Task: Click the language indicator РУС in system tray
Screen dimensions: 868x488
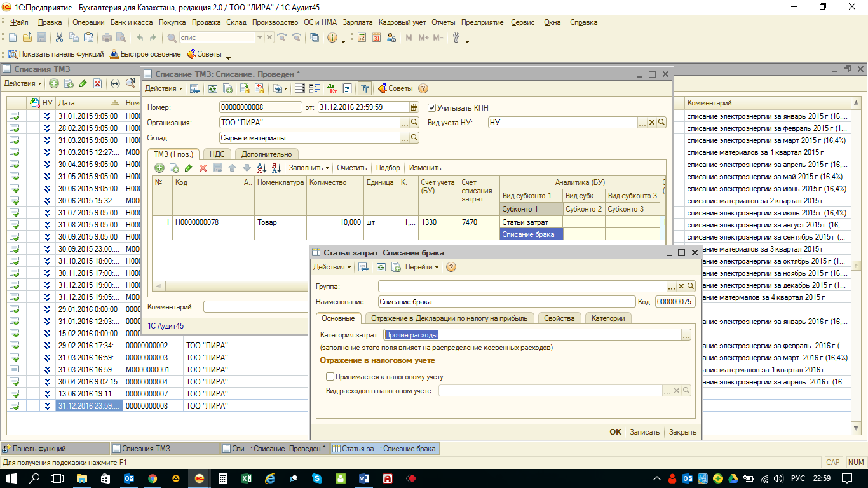Action: coord(798,478)
